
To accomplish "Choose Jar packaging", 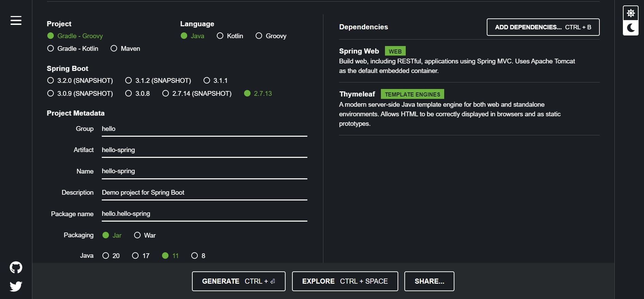I will 112,235.
